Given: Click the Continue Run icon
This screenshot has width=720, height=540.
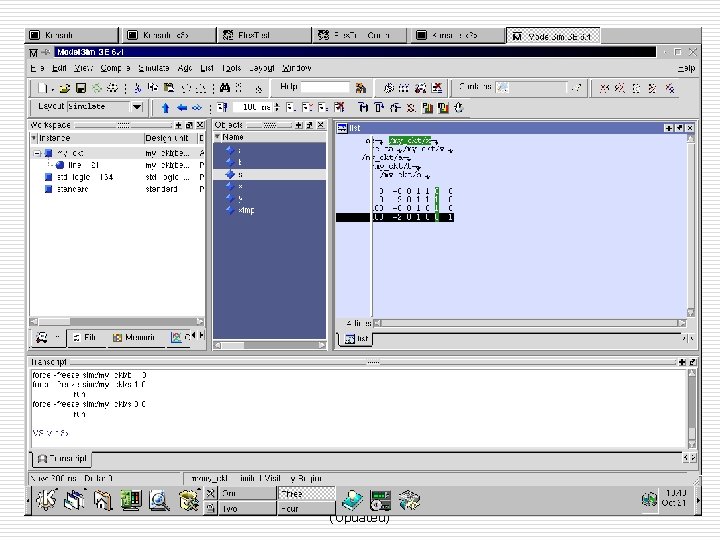Looking at the screenshot, I should click(307, 107).
